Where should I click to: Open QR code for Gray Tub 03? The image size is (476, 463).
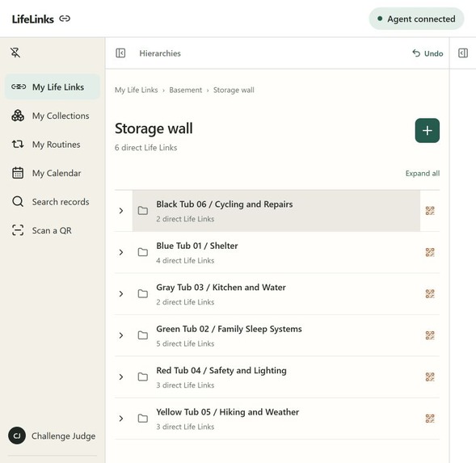point(430,293)
